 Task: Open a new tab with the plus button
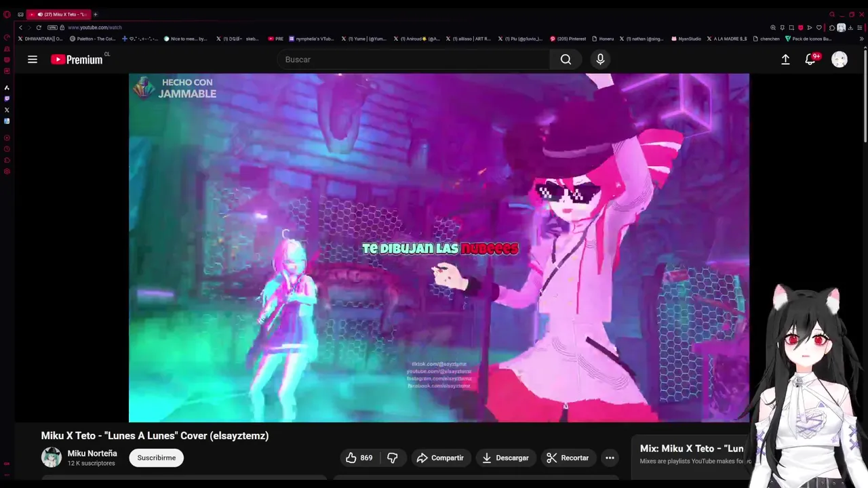pos(95,14)
